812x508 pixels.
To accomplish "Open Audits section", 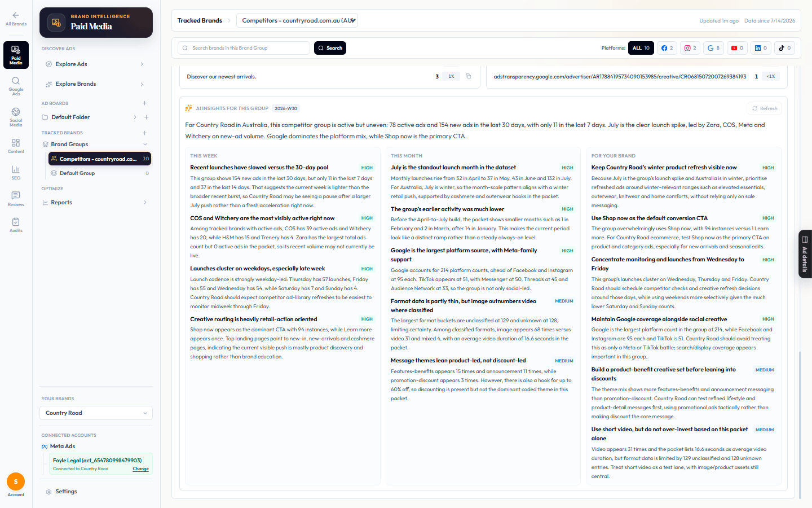I will pos(16,225).
